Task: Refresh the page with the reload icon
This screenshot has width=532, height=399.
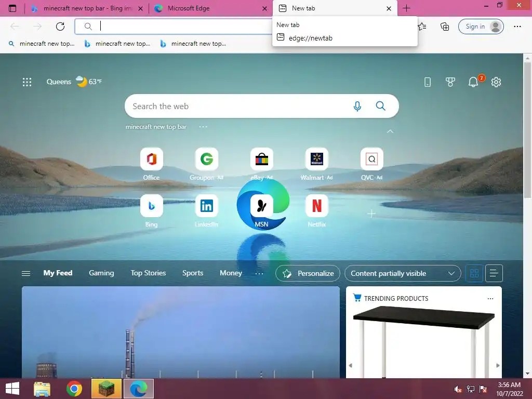Action: click(x=60, y=26)
